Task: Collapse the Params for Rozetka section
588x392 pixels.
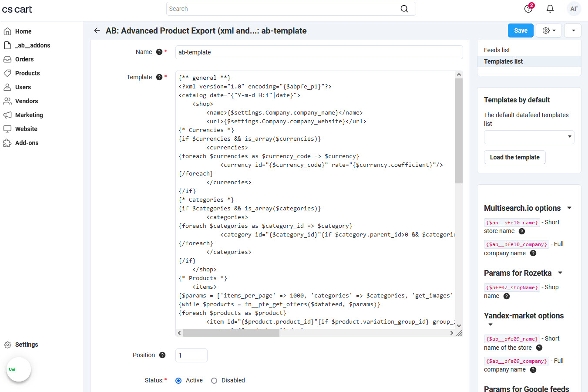Action: (x=560, y=273)
